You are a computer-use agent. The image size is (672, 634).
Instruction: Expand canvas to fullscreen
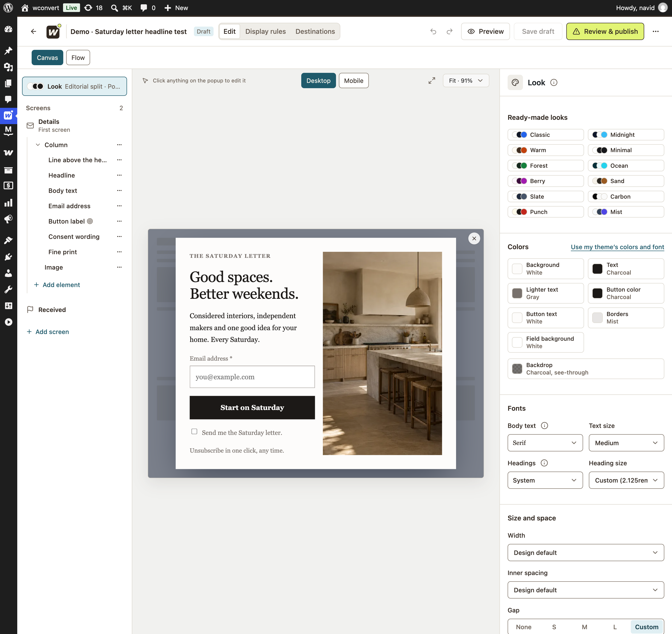click(432, 81)
